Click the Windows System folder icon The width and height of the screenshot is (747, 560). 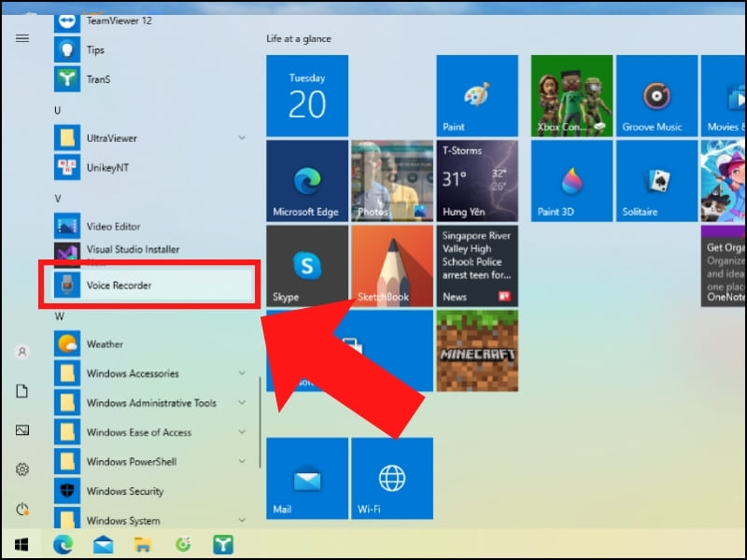[67, 519]
